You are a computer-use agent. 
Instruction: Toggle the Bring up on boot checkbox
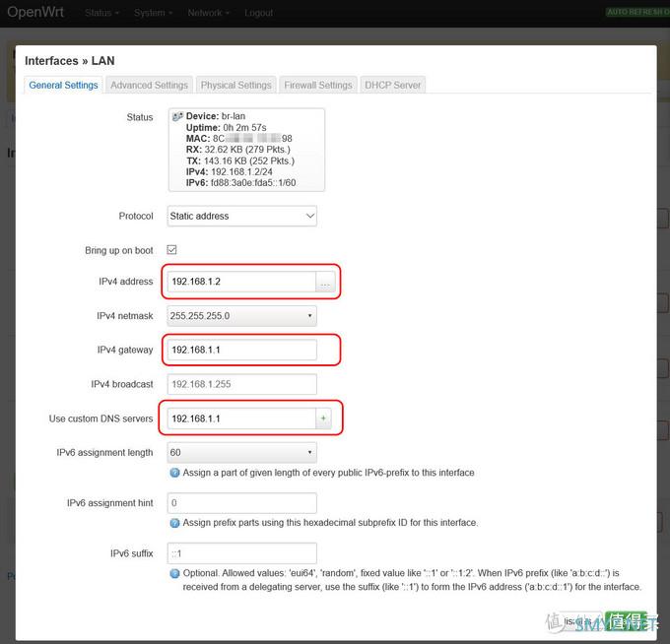coord(171,250)
